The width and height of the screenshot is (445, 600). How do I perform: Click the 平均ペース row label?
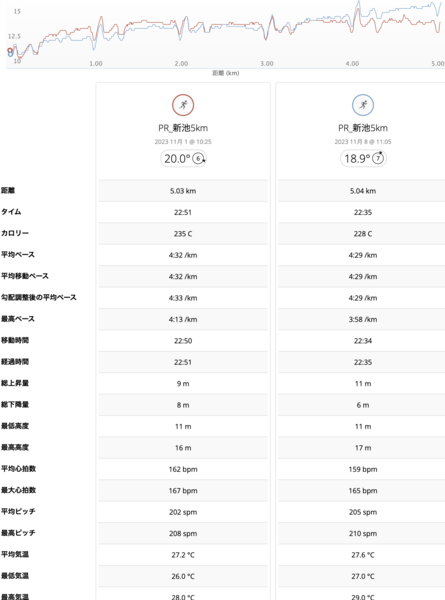(18, 255)
